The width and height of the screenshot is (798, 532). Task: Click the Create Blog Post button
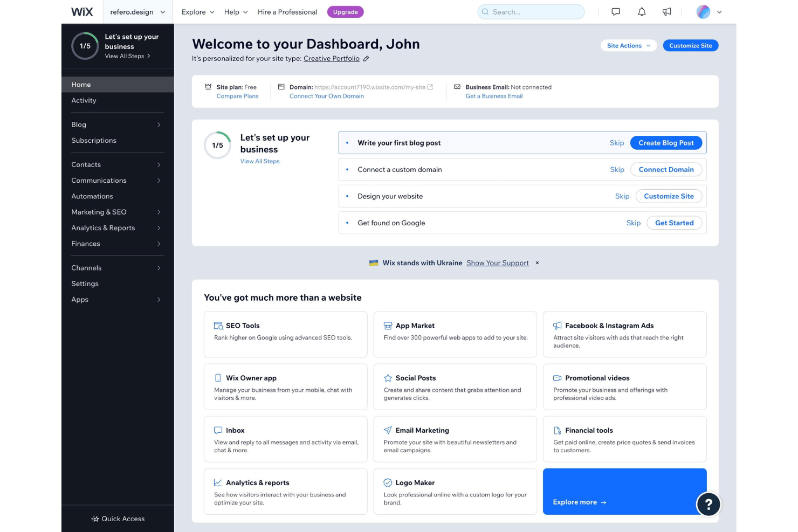click(x=666, y=143)
